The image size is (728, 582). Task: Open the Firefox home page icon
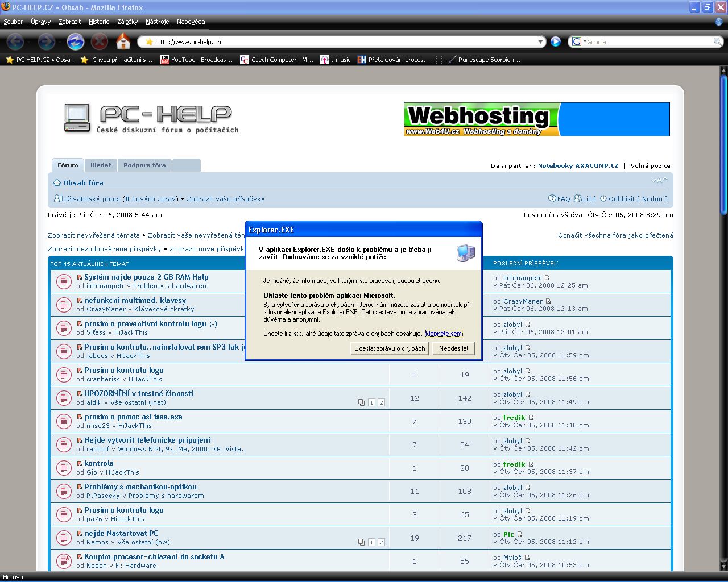pyautogui.click(x=123, y=41)
